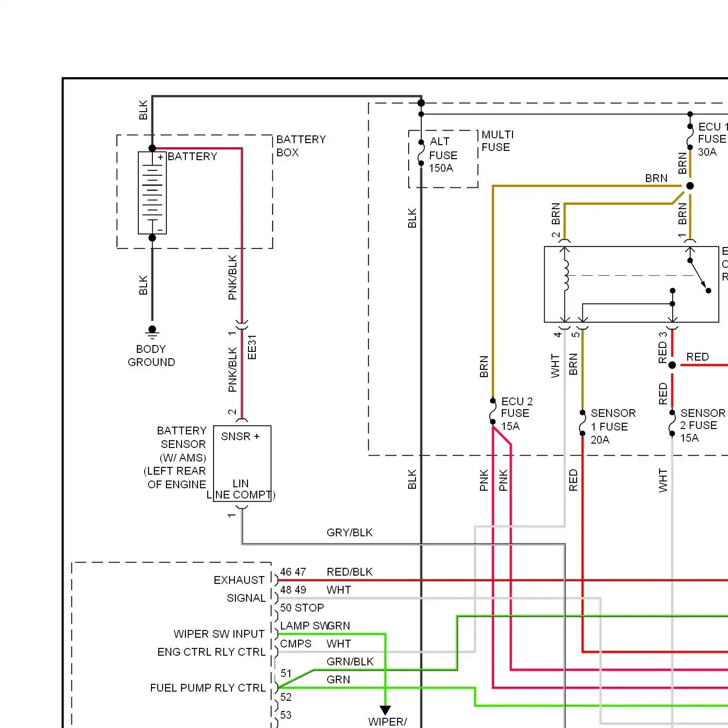Click the "GRN/BLK" wire label
Image resolution: width=728 pixels, height=728 pixels.
point(350,662)
